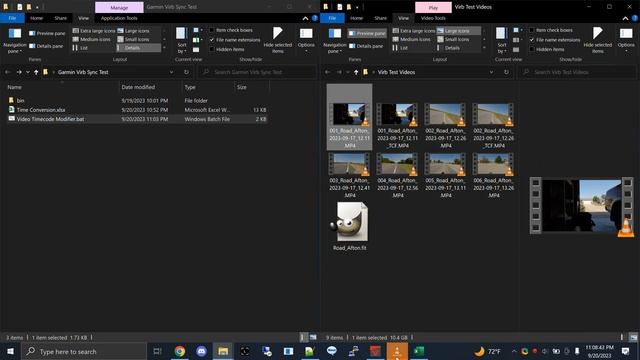This screenshot has height=360, width=640.
Task: Toggle Hidden items in Virb Test Videos window
Action: coord(547,49)
